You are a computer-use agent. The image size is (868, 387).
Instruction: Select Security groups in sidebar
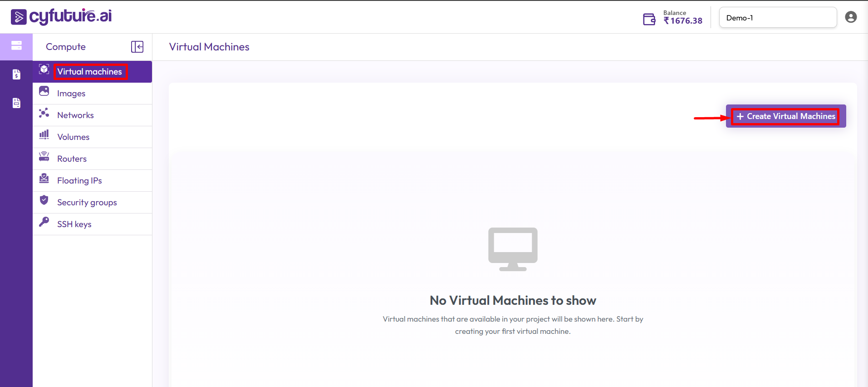(x=87, y=203)
